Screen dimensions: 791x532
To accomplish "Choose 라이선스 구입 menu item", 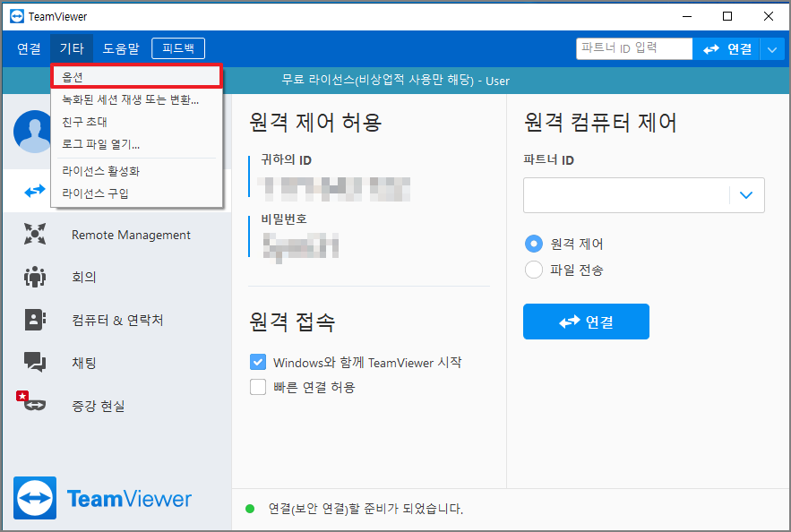I will tap(95, 193).
